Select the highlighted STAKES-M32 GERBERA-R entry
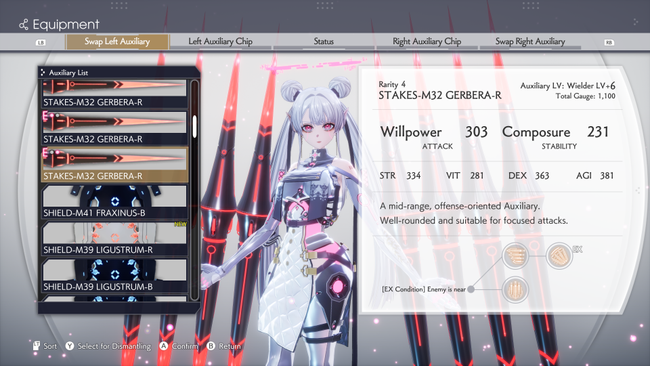Screen dimensions: 650x366 pyautogui.click(x=115, y=164)
